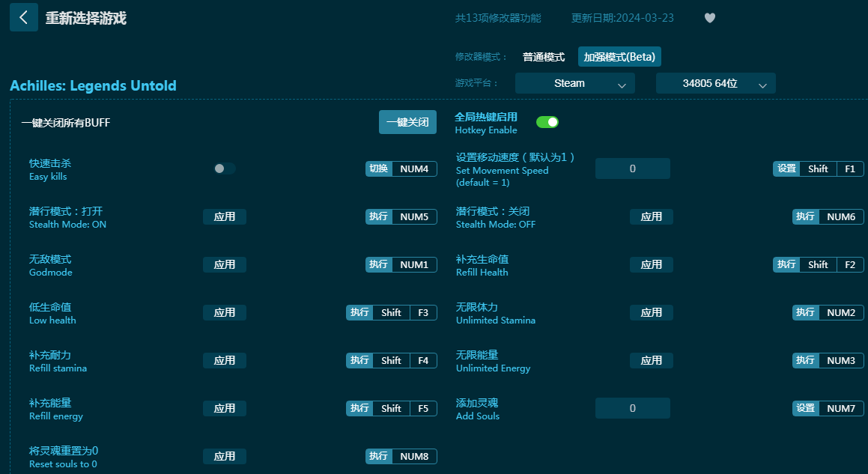
Task: Click the Set Movement Speed value field
Action: click(633, 168)
